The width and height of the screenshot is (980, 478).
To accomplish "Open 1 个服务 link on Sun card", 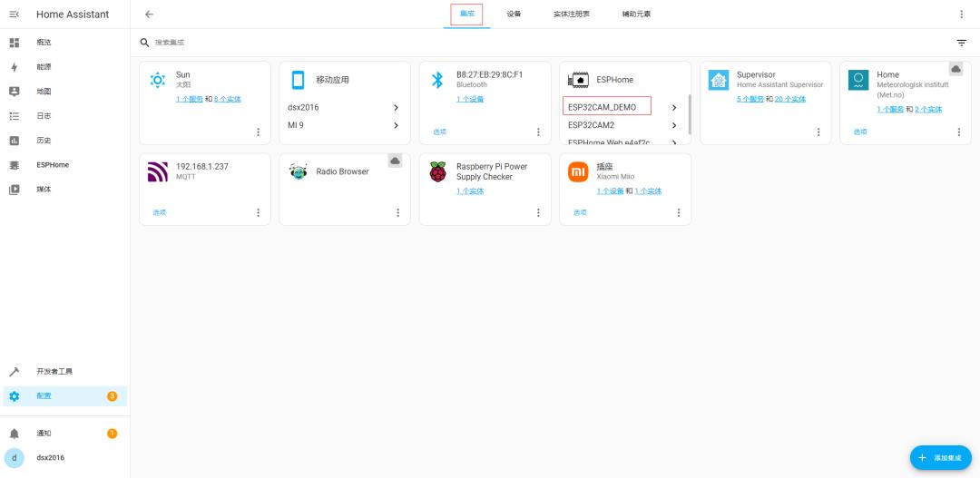I will [x=190, y=100].
